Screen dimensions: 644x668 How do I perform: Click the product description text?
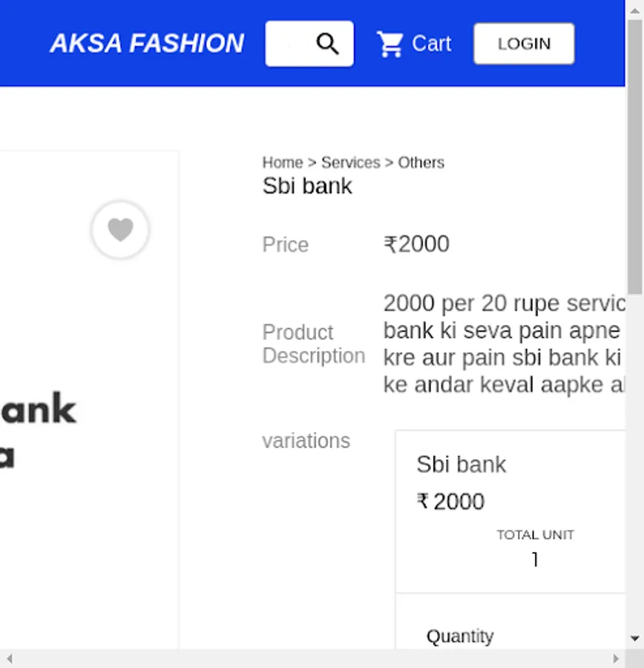pyautogui.click(x=503, y=344)
